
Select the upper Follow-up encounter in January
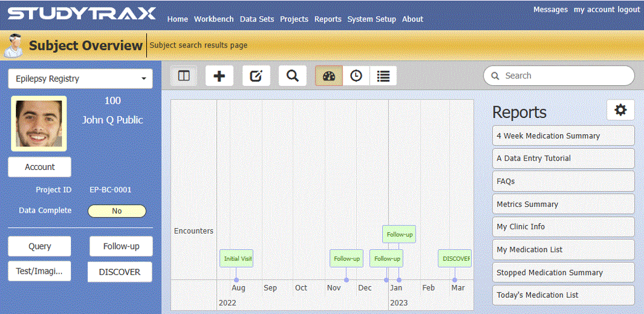399,234
